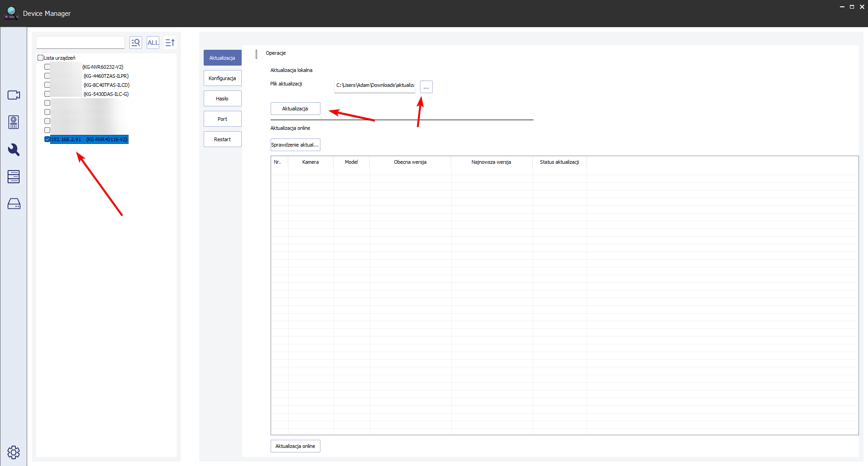Switch to the Konfiguracja tab
The height and width of the screenshot is (466, 868).
click(222, 78)
